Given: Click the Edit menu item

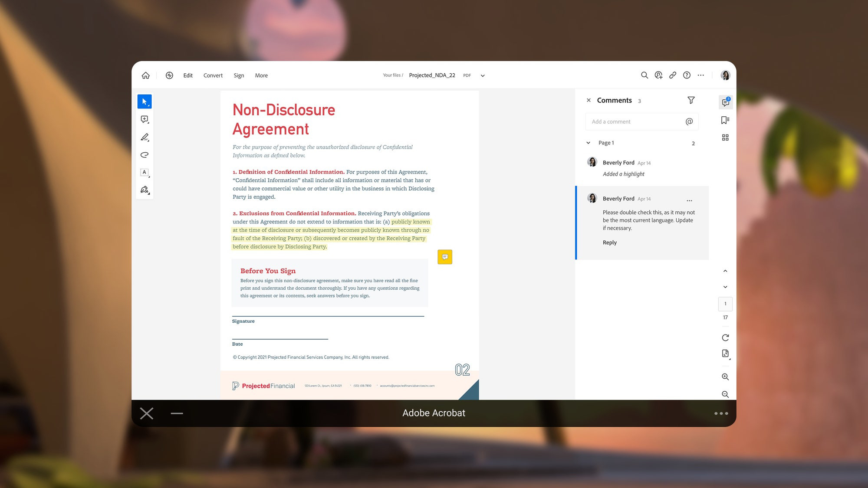Looking at the screenshot, I should pos(188,75).
